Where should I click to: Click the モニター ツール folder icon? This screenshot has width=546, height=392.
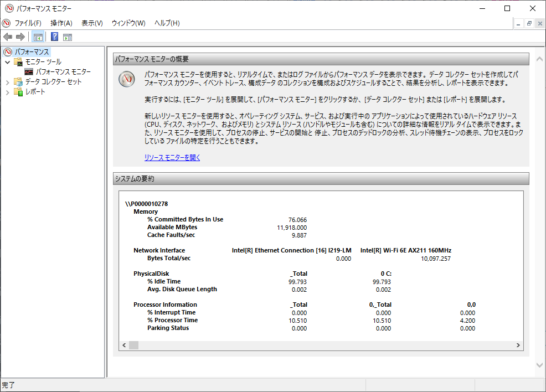coord(18,62)
